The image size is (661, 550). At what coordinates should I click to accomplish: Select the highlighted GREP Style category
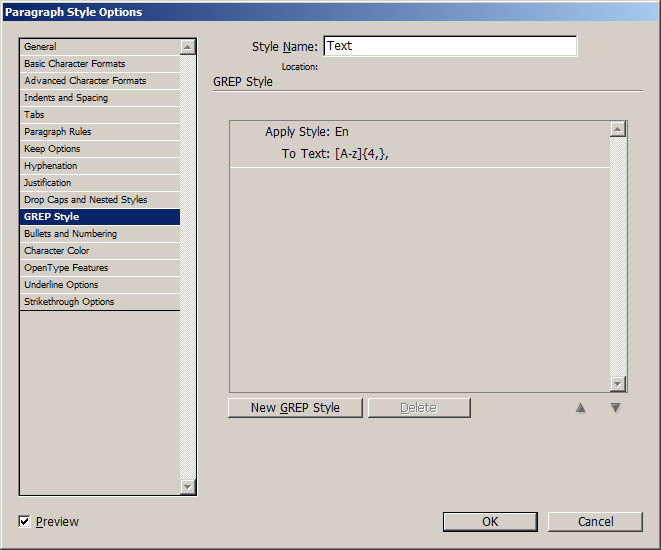click(x=100, y=217)
